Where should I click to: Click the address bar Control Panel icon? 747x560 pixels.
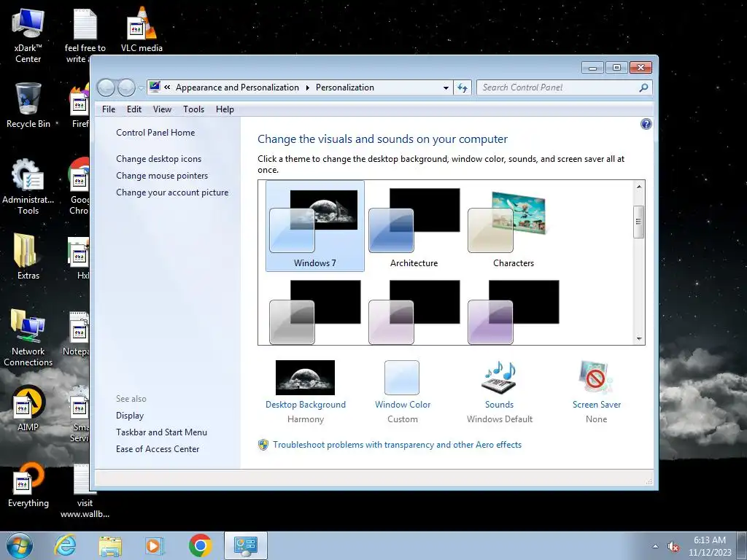pos(155,87)
